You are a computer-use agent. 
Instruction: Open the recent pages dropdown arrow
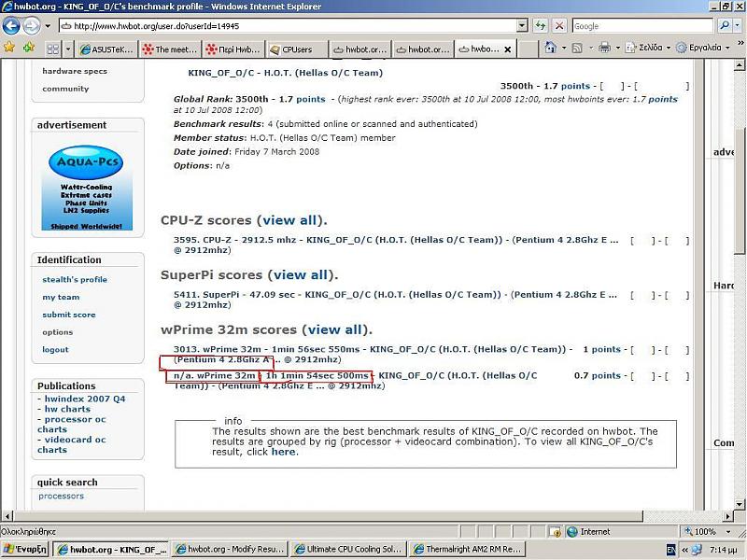48,26
